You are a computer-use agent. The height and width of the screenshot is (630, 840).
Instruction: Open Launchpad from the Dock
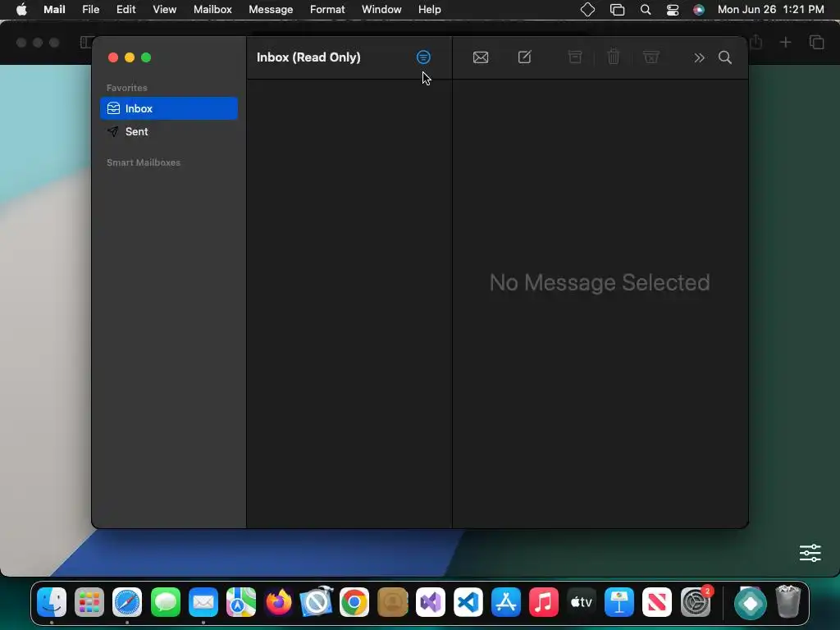(x=89, y=602)
